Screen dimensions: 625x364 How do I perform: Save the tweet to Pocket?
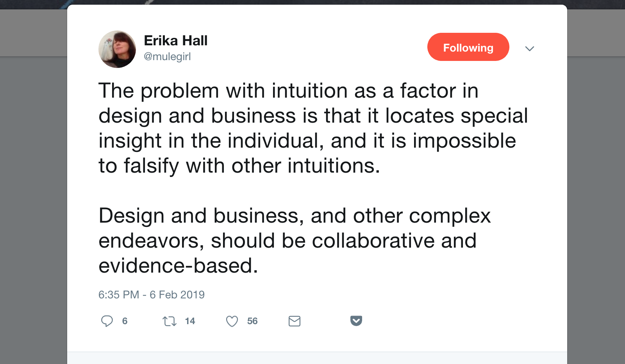pos(356,321)
